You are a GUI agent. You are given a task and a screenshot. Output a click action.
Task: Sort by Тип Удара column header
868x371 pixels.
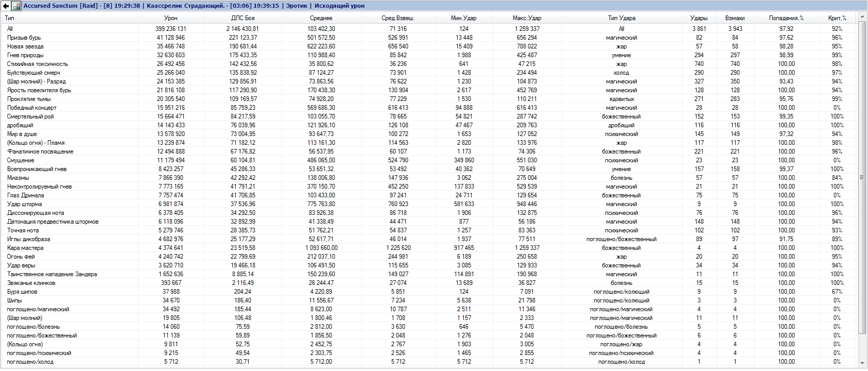point(621,18)
